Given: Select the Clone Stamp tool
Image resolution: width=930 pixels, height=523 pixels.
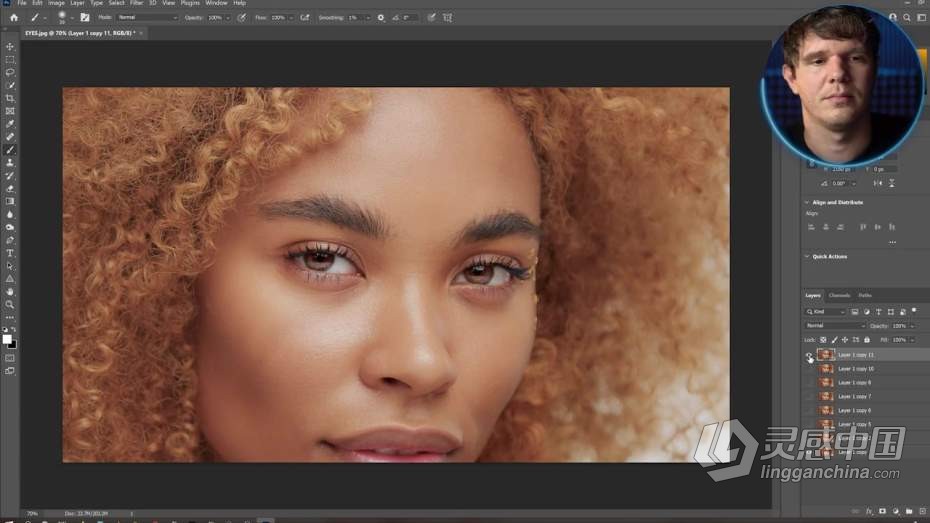Looking at the screenshot, I should point(10,162).
